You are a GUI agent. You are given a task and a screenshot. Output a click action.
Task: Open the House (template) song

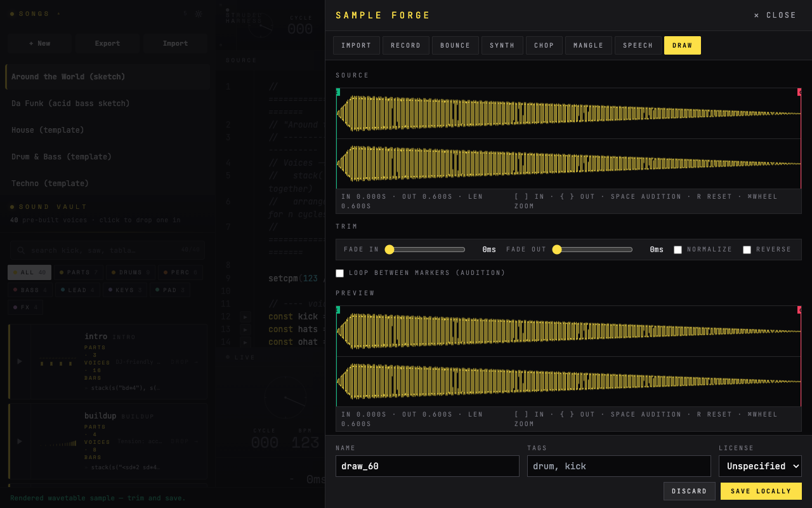(x=107, y=130)
